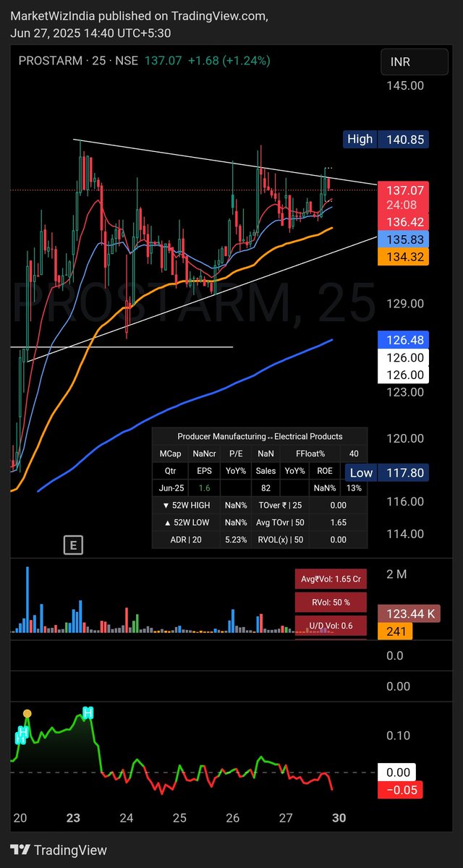Click the RVOL(x) | 50 cell
This screenshot has height=868, width=463.
pyautogui.click(x=281, y=540)
